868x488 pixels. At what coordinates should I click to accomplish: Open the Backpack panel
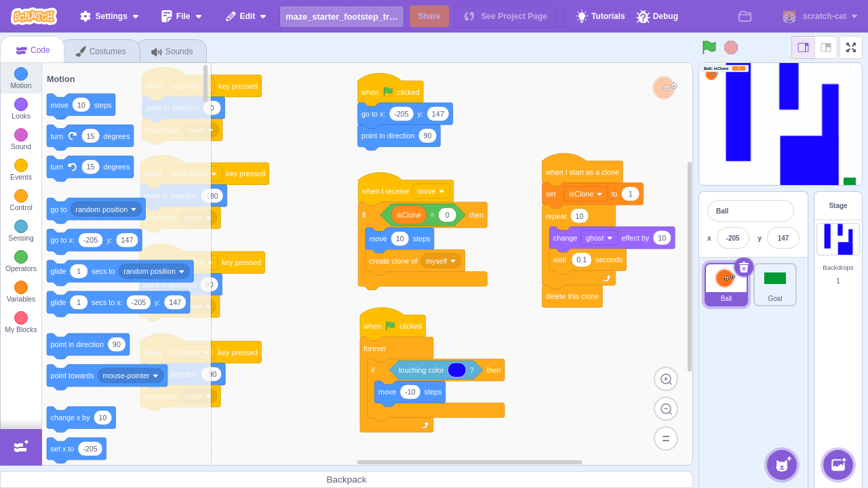(347, 479)
